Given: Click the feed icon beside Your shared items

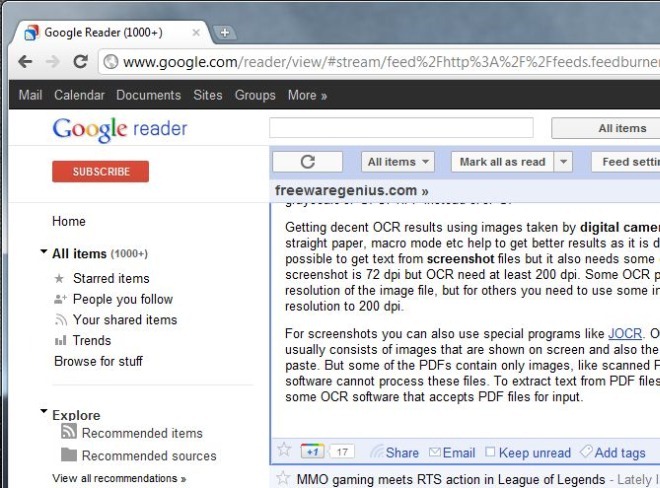Looking at the screenshot, I should tap(61, 320).
